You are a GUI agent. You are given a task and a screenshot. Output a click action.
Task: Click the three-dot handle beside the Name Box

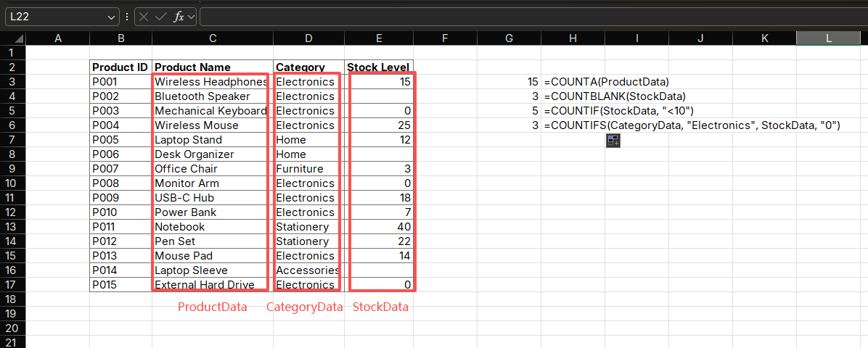tap(127, 16)
